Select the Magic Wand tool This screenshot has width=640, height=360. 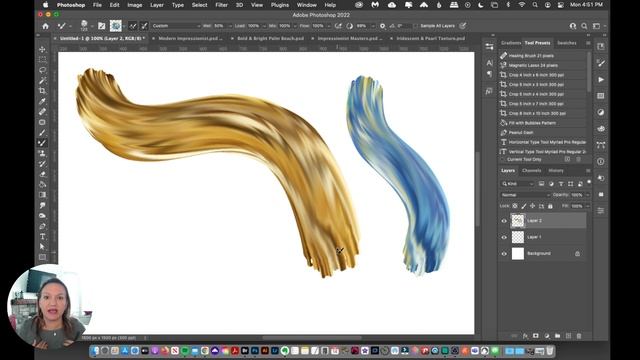coord(42,80)
